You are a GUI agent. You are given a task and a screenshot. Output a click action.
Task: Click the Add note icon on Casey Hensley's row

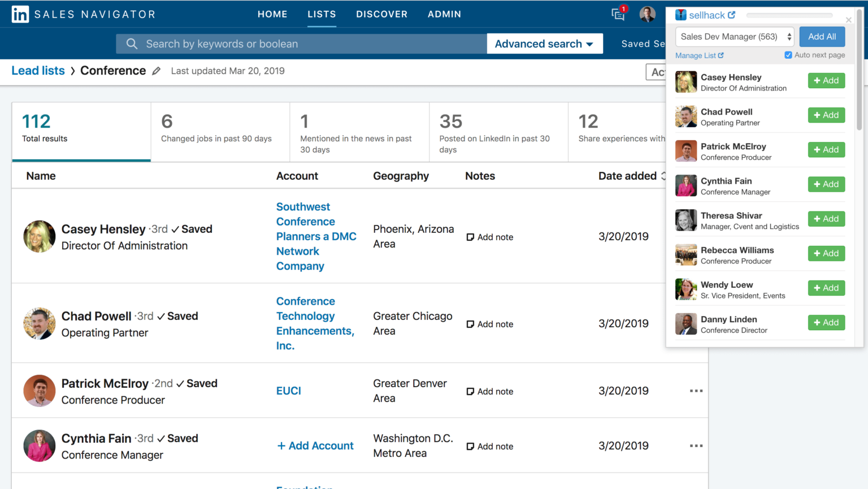(470, 237)
